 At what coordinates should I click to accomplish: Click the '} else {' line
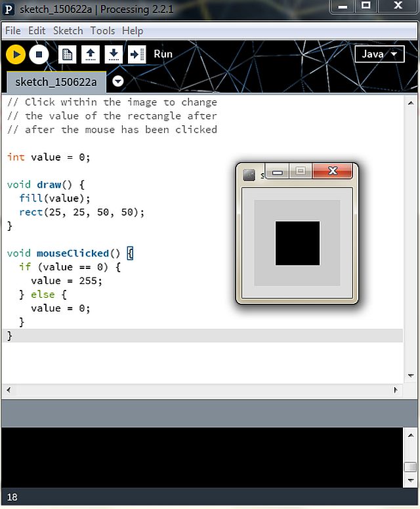(x=43, y=295)
